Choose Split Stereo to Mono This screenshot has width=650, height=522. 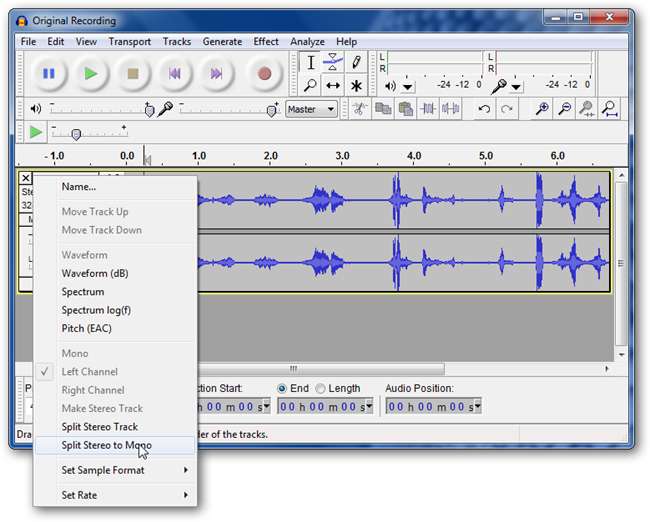106,445
